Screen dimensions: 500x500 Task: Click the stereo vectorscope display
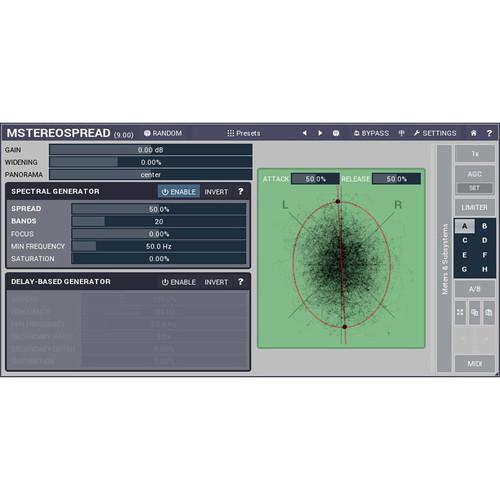click(x=341, y=258)
